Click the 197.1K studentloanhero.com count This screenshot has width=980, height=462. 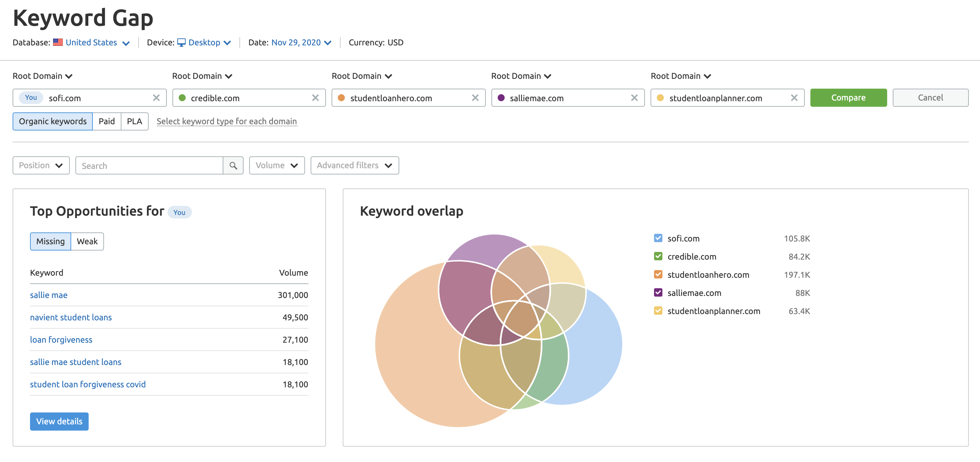797,275
